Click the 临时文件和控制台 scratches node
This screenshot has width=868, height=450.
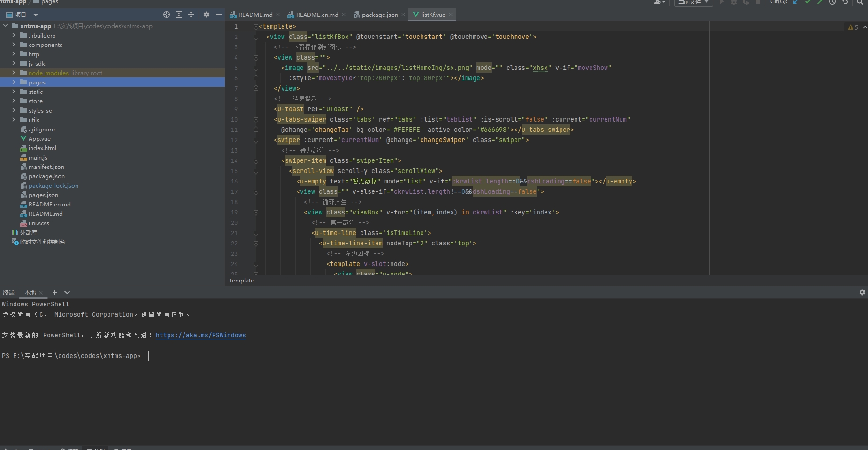pyautogui.click(x=42, y=242)
